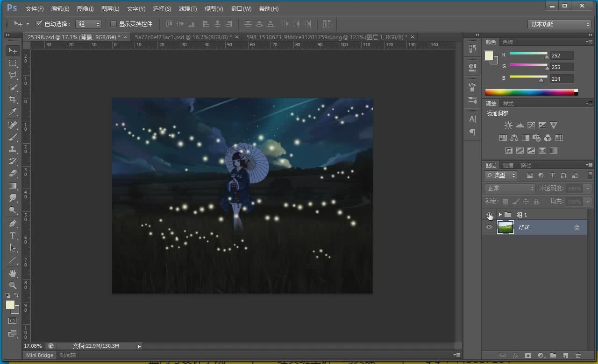Open status bar info arrow menu
This screenshot has height=364, width=598.
[139, 346]
